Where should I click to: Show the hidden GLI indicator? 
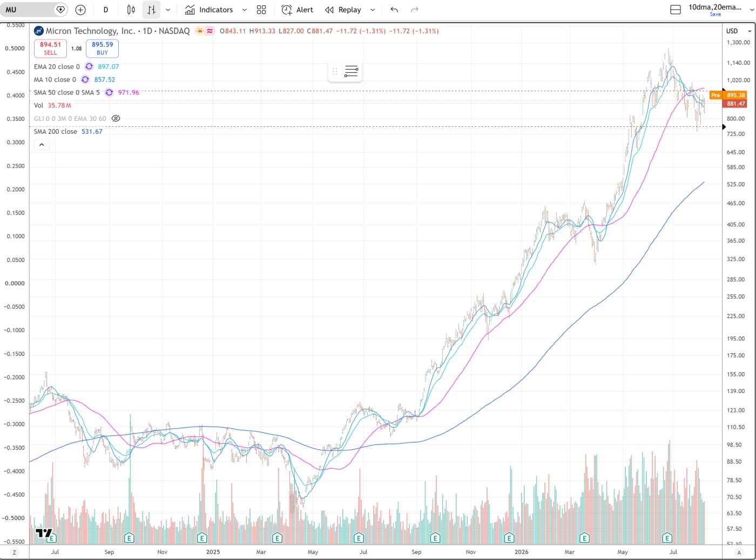pyautogui.click(x=116, y=118)
